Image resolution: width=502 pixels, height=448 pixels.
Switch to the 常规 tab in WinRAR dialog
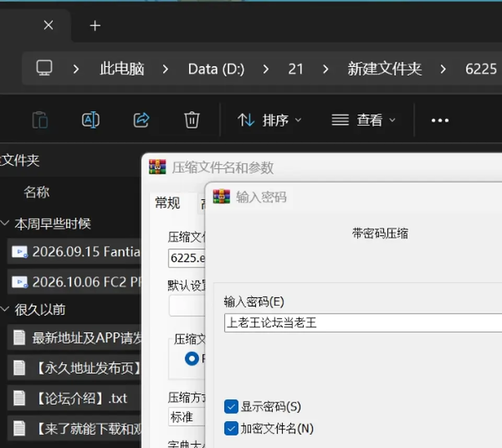167,203
